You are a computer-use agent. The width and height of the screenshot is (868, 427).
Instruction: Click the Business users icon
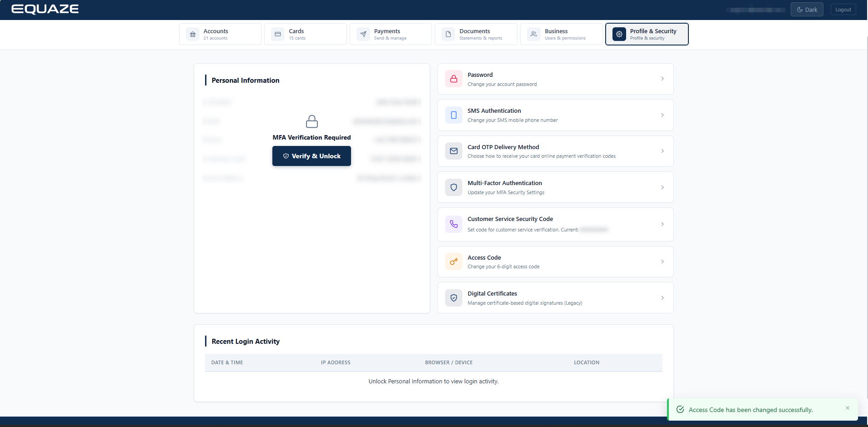tap(534, 34)
